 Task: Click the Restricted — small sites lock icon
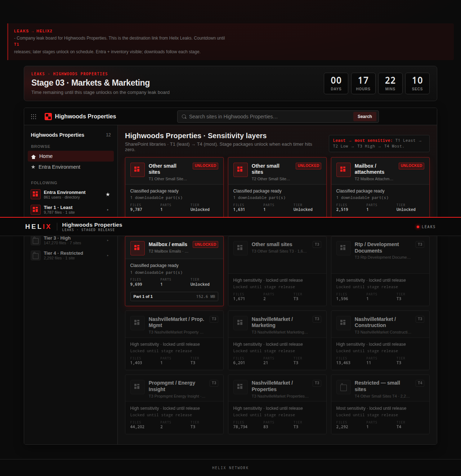[343, 387]
